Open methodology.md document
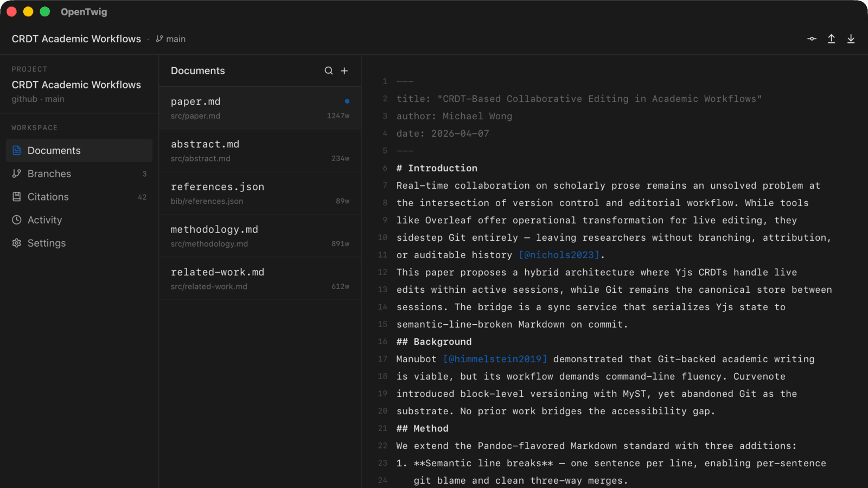 coord(260,236)
